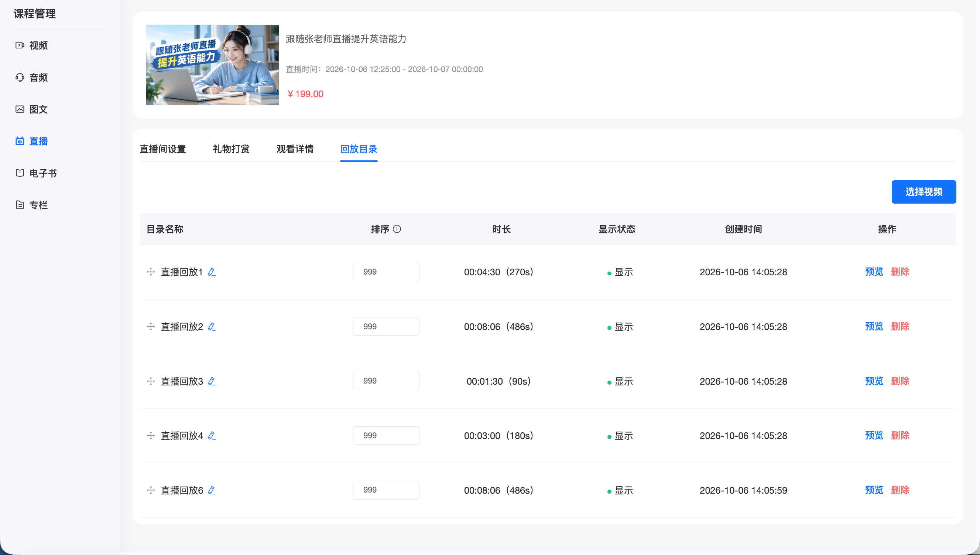980x555 pixels.
Task: Open the 电子书 sidebar item
Action: point(36,173)
